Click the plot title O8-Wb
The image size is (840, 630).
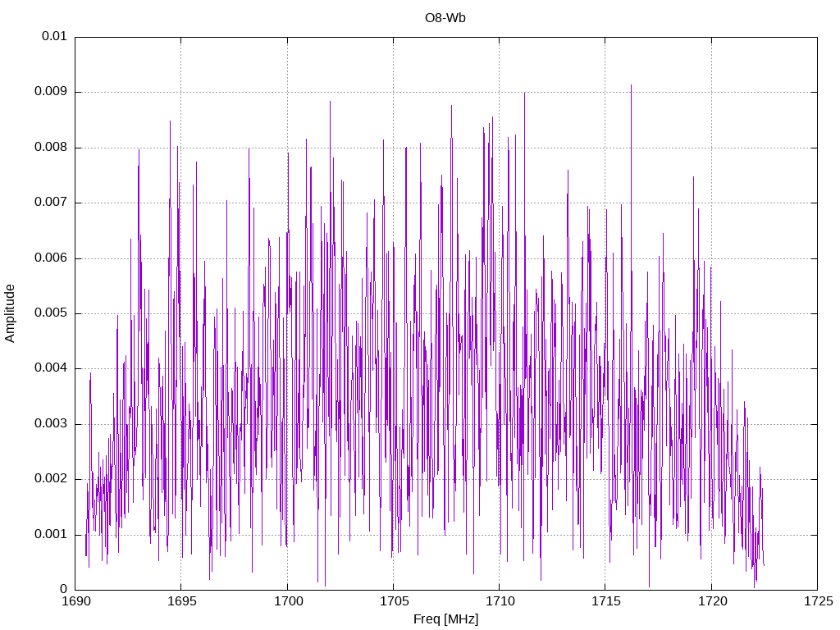tap(445, 18)
